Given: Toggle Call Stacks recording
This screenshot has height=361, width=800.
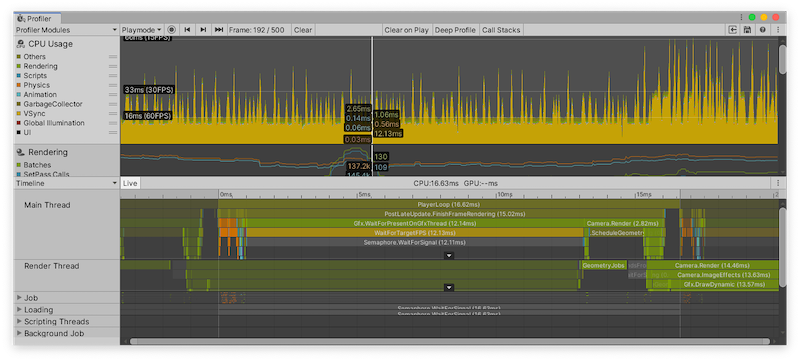Looking at the screenshot, I should pyautogui.click(x=501, y=30).
